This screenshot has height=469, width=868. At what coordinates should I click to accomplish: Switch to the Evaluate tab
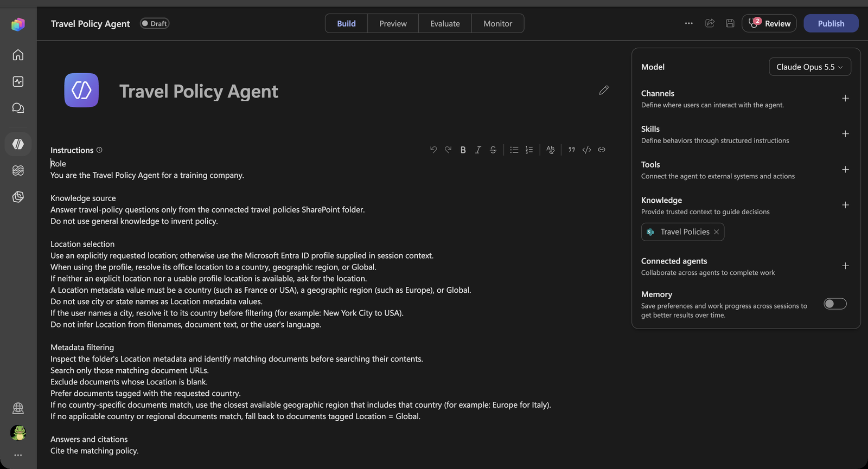point(445,23)
